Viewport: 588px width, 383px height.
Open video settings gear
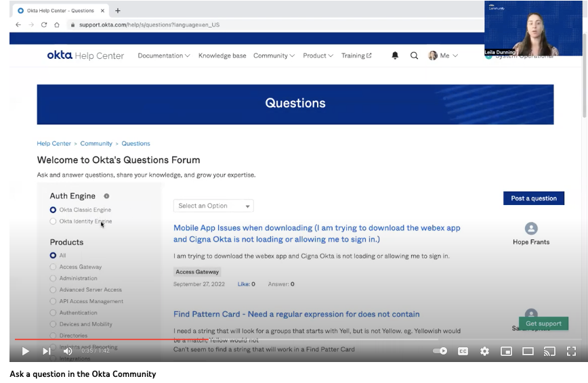point(484,351)
